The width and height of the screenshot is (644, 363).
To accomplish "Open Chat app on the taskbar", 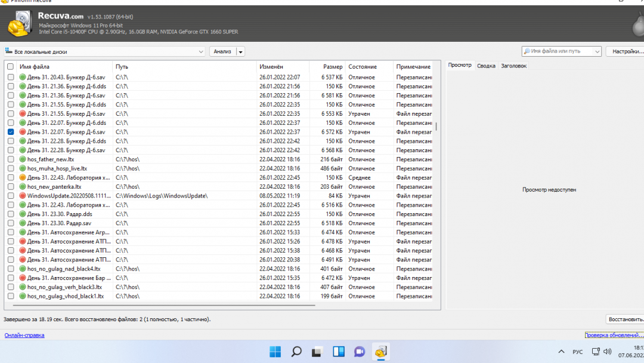I will (360, 352).
